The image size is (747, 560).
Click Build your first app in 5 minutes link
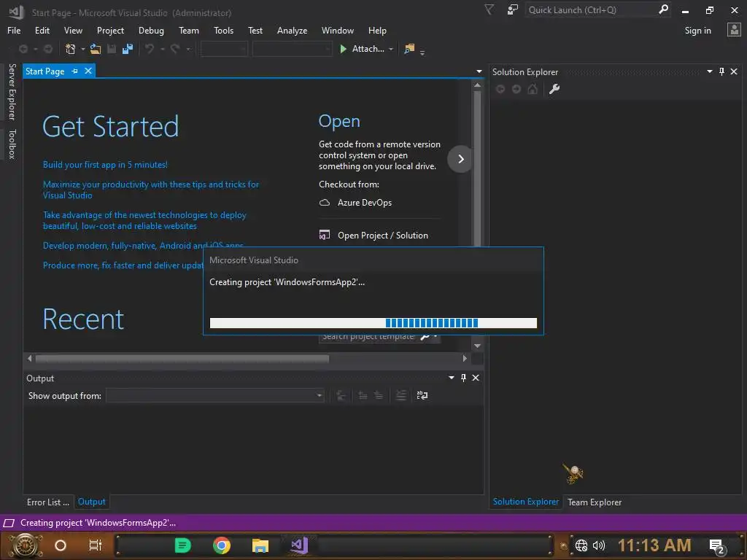pos(105,165)
